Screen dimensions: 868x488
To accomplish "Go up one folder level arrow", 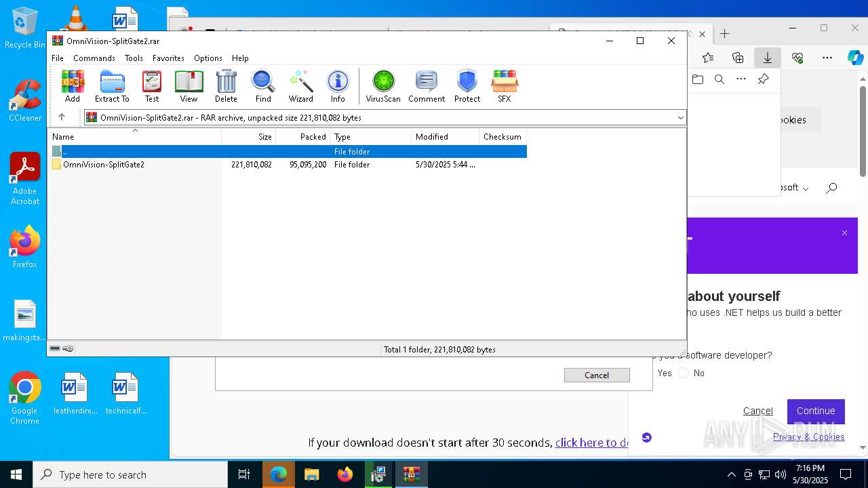I will [x=62, y=117].
